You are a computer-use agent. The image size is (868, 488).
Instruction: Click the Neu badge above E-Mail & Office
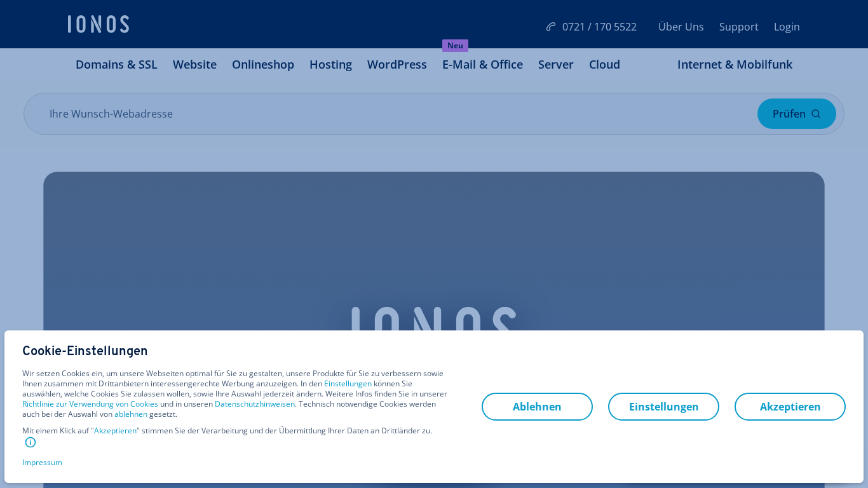pyautogui.click(x=455, y=46)
